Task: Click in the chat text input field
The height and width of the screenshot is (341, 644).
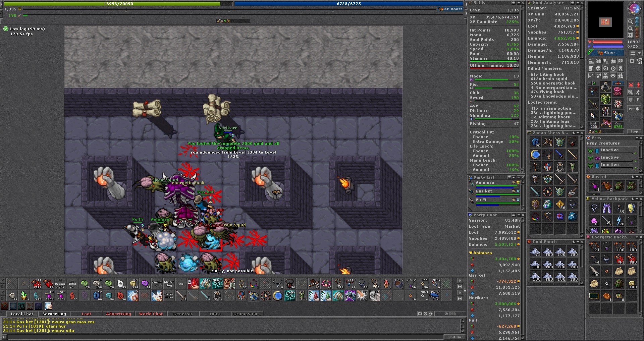Action: [225, 337]
